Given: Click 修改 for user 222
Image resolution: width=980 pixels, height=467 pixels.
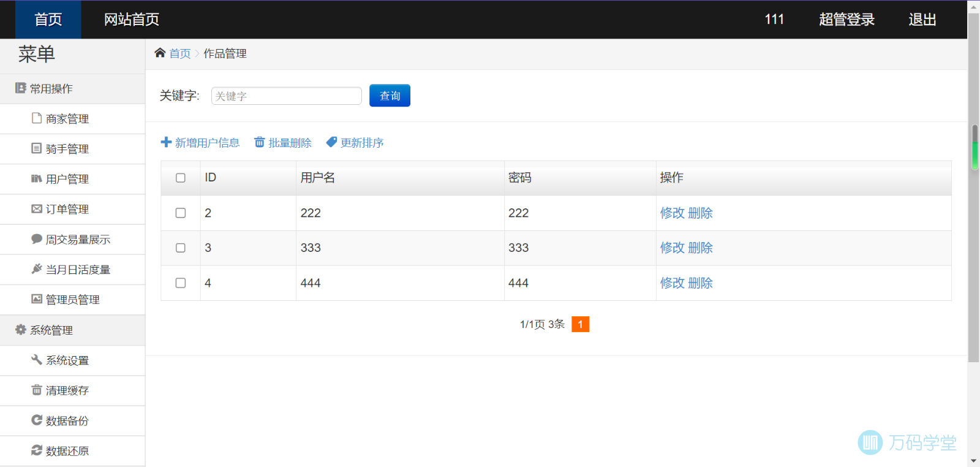Looking at the screenshot, I should pos(672,213).
